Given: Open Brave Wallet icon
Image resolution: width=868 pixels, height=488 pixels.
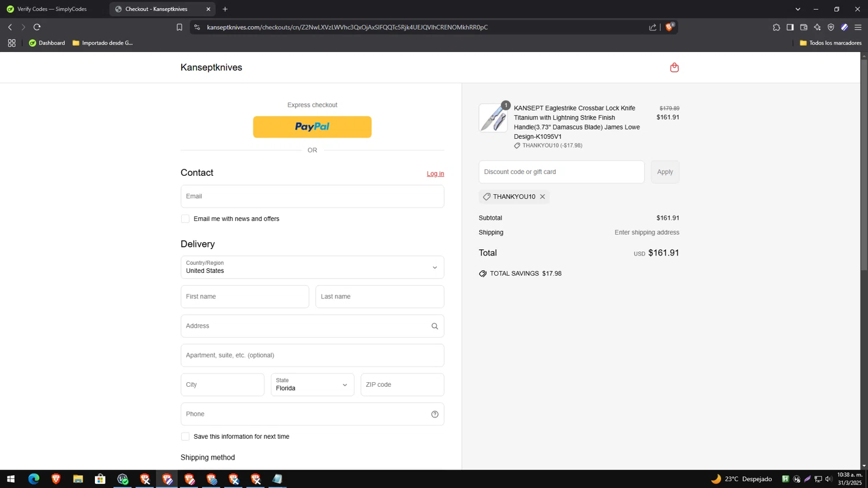Looking at the screenshot, I should 804,27.
